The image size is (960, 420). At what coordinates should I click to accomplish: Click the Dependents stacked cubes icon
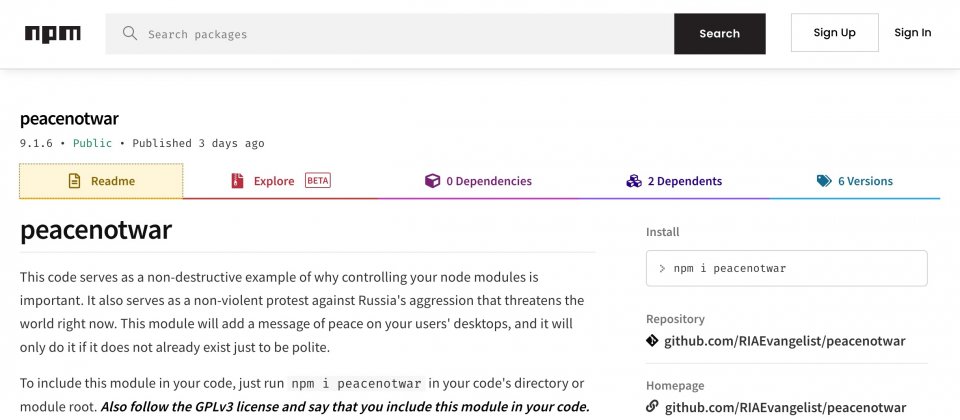[634, 181]
